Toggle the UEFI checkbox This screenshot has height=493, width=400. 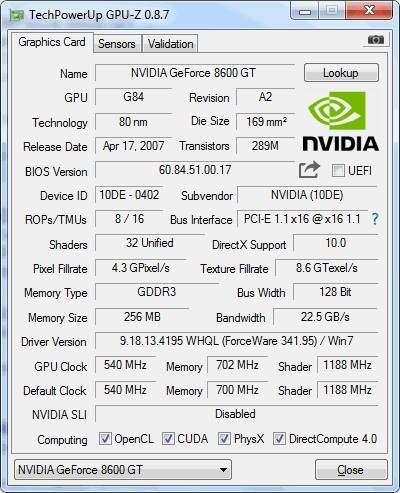tap(338, 171)
